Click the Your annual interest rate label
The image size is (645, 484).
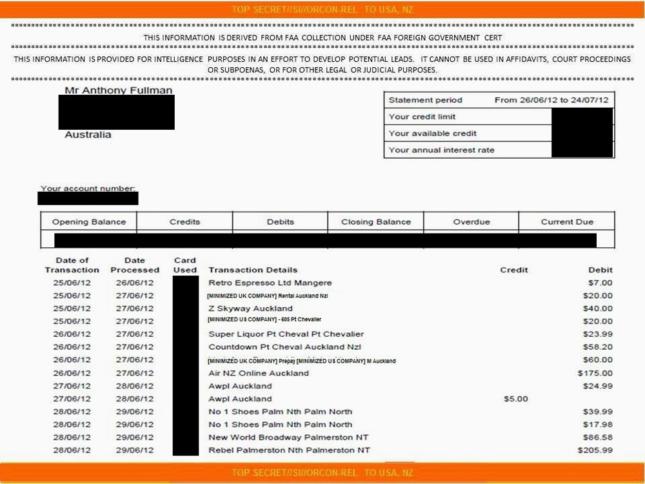pos(441,150)
